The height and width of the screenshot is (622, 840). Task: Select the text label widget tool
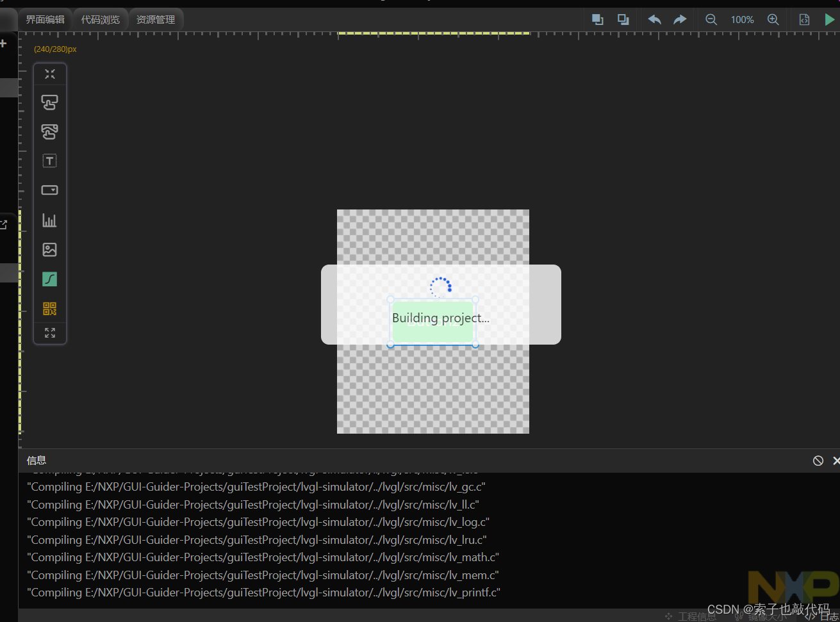[49, 161]
